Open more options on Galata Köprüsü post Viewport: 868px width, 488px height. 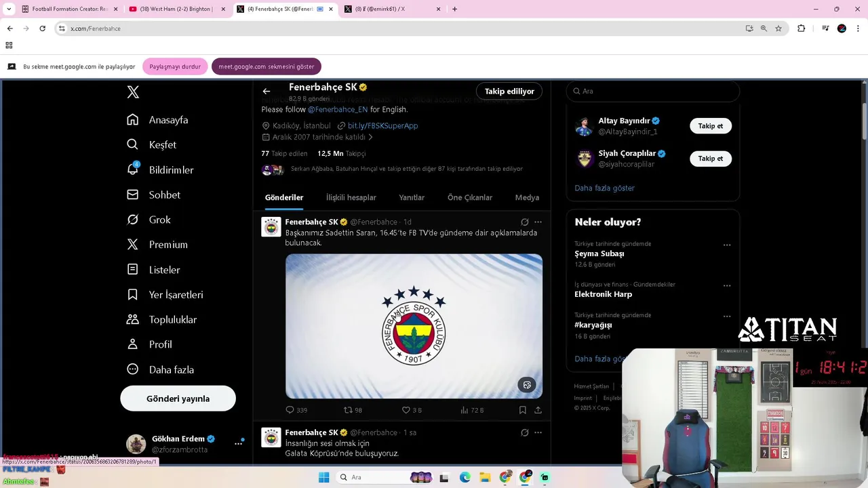pyautogui.click(x=538, y=432)
